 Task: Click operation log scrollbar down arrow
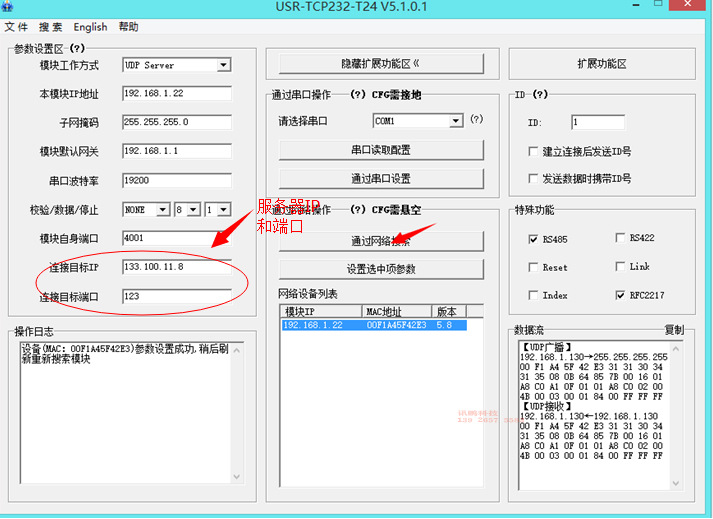pos(236,477)
